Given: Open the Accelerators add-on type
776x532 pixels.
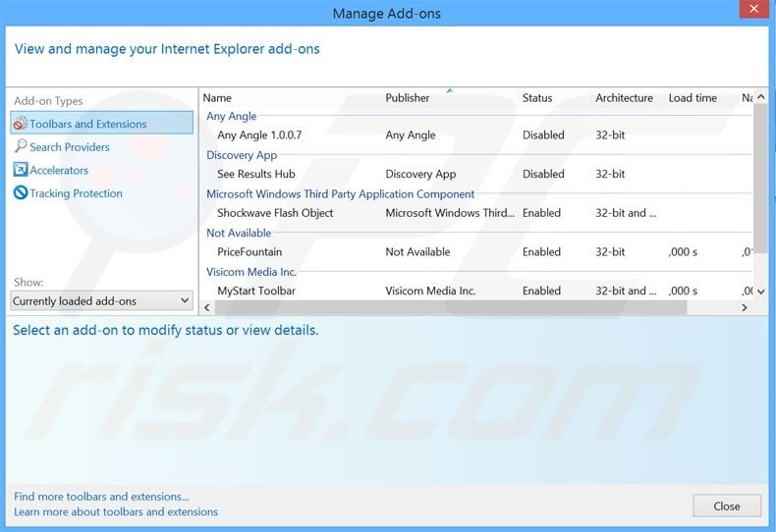Looking at the screenshot, I should coord(59,170).
